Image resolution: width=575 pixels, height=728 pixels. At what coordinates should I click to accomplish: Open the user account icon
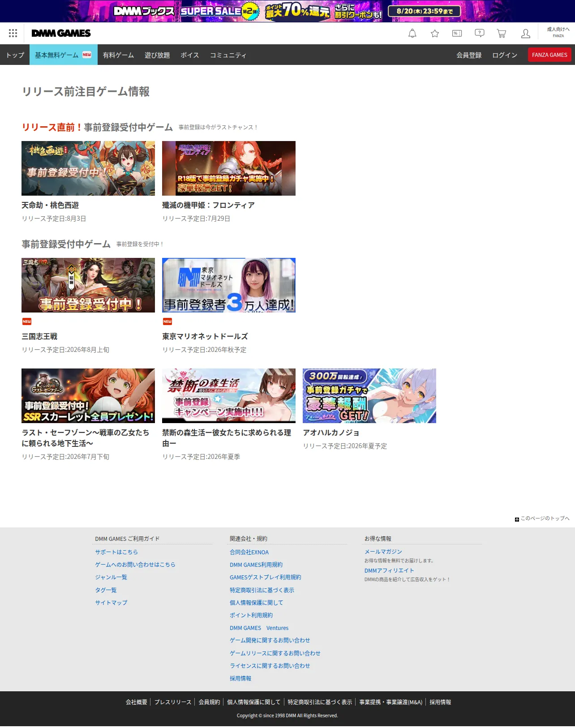[526, 33]
